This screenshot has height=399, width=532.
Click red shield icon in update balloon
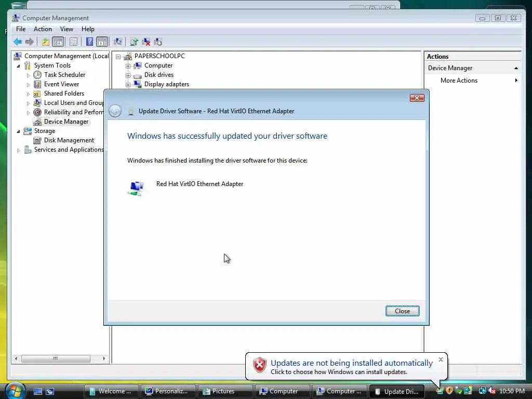click(260, 365)
